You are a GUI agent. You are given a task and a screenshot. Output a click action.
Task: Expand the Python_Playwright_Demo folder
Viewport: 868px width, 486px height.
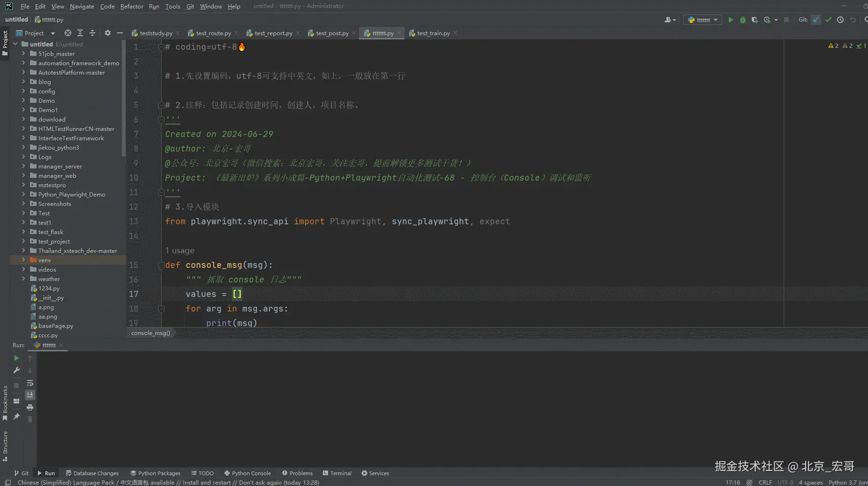coord(23,194)
